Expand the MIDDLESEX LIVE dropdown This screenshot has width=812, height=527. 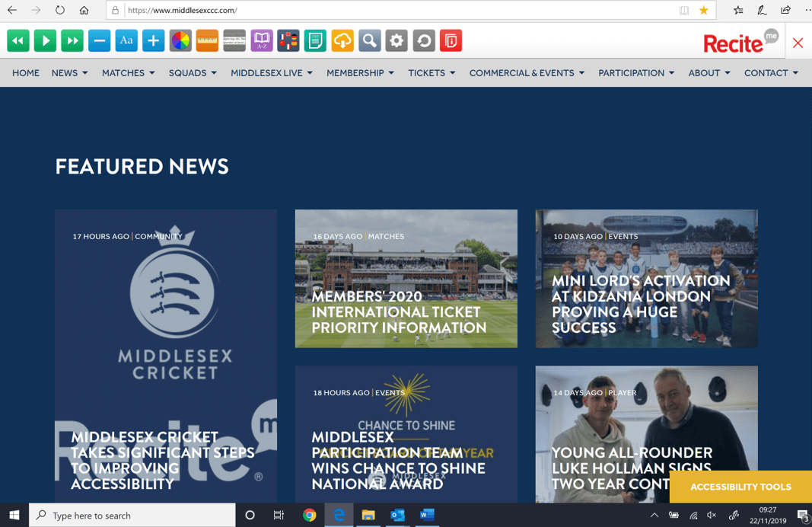click(272, 73)
